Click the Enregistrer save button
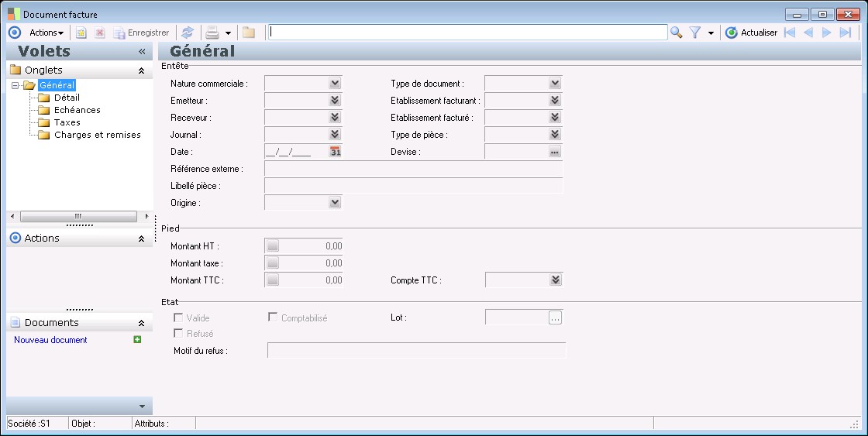The width and height of the screenshot is (868, 436). (141, 33)
